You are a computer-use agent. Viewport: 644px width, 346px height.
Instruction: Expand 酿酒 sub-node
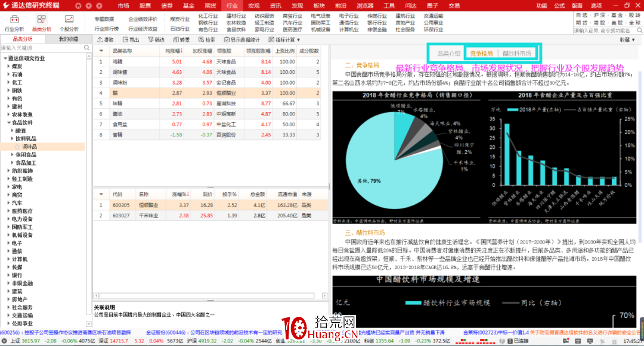(x=13, y=131)
